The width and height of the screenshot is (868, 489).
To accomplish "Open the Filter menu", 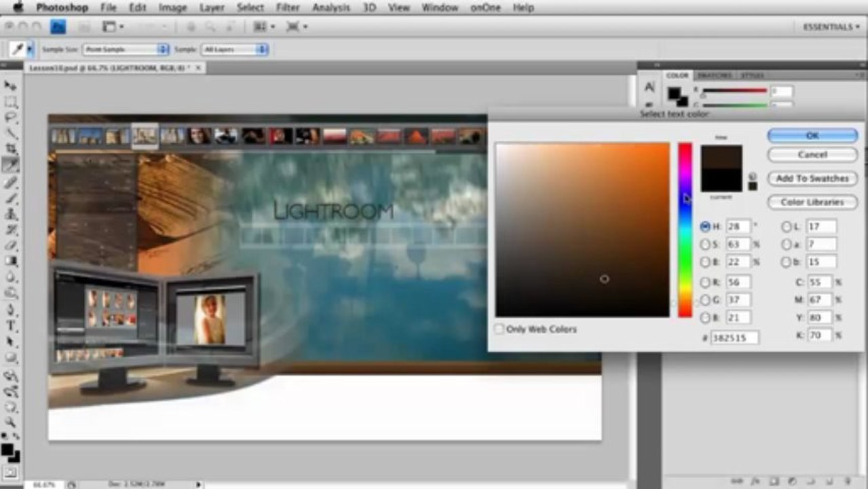I will click(288, 7).
